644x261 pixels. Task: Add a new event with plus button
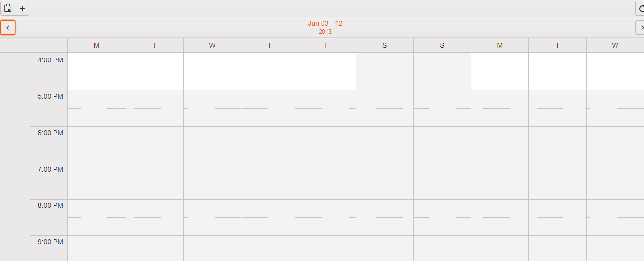[x=22, y=8]
